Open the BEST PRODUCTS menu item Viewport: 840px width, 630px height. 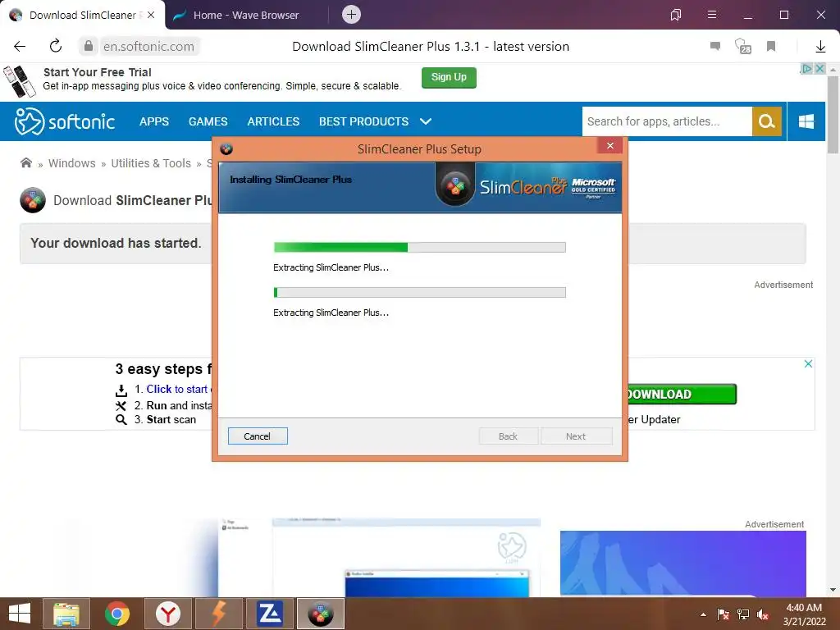[363, 121]
